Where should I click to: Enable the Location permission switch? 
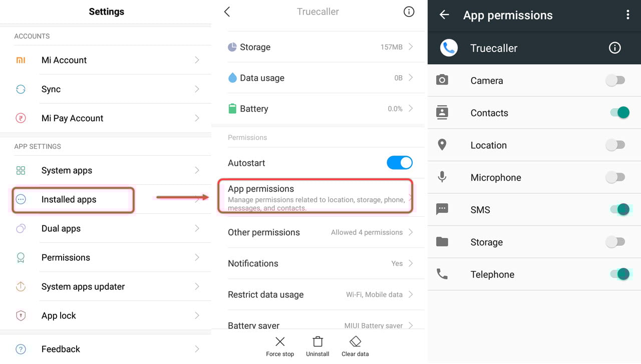[x=615, y=145]
